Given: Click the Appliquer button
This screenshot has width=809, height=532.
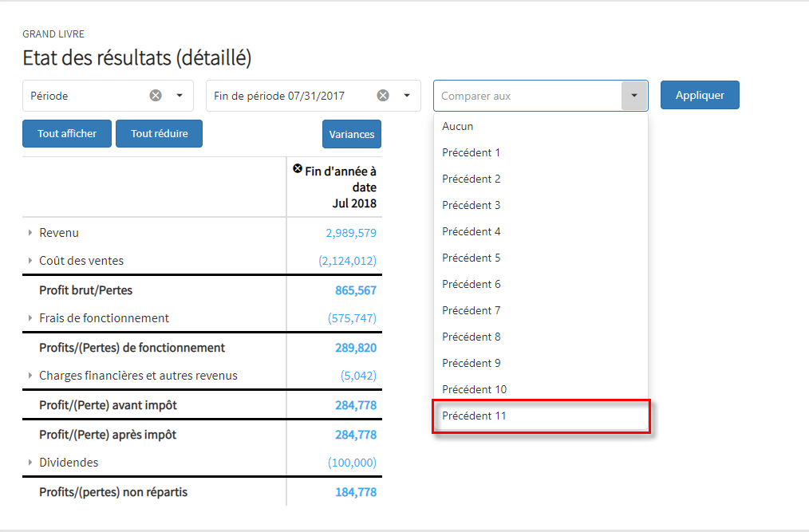Looking at the screenshot, I should 700,95.
